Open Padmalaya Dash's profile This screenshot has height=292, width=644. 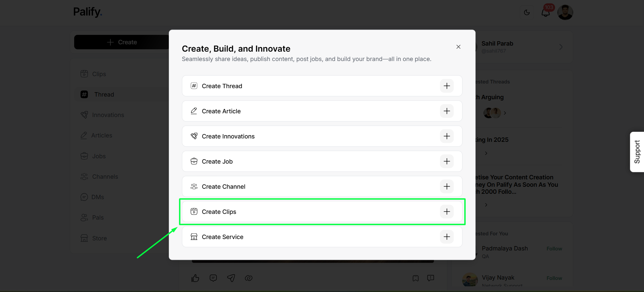(505, 248)
